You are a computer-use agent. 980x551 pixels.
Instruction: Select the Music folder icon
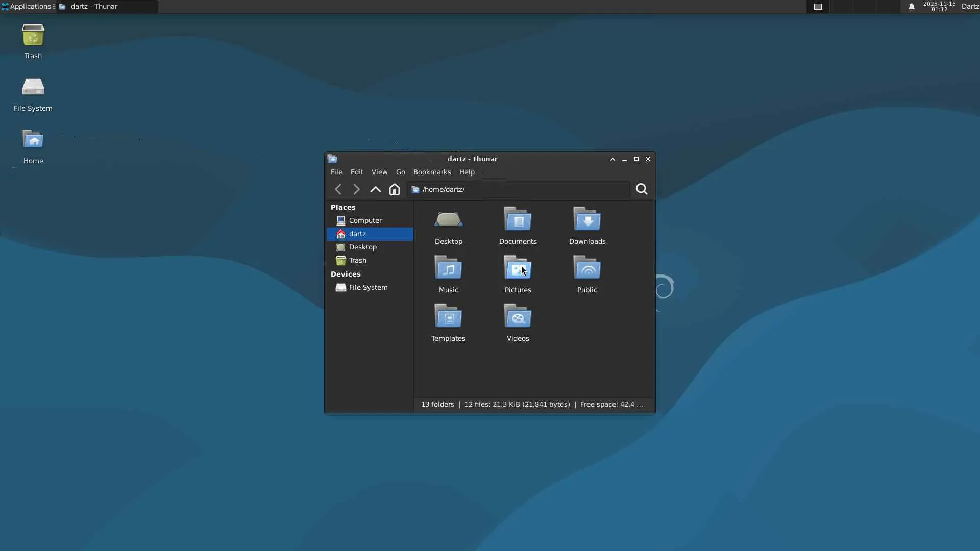(x=448, y=268)
